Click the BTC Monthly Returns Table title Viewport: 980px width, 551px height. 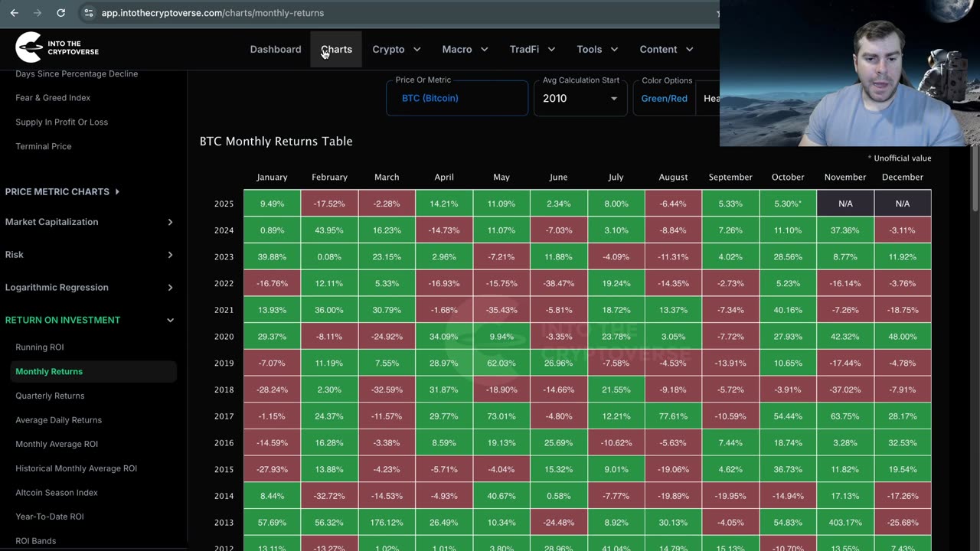tap(276, 142)
